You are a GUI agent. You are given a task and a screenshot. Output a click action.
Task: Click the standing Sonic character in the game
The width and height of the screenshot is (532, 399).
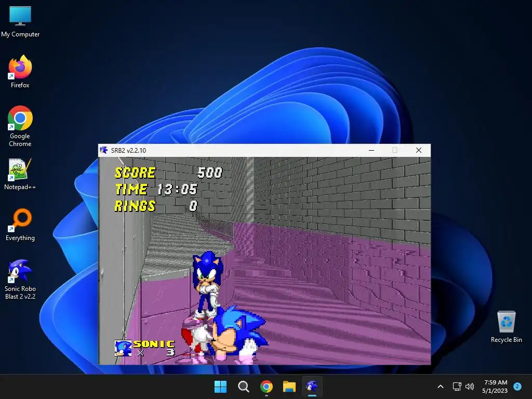tap(207, 285)
